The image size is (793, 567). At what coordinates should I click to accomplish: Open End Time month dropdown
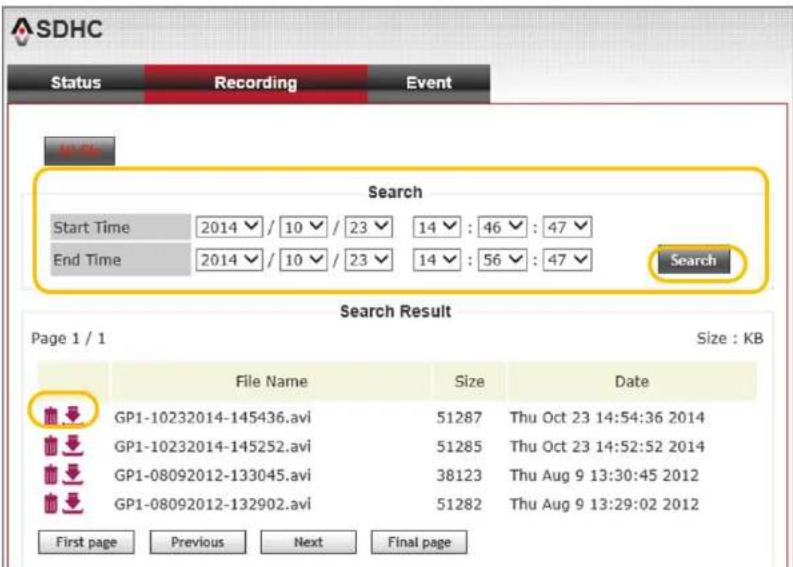click(x=303, y=260)
